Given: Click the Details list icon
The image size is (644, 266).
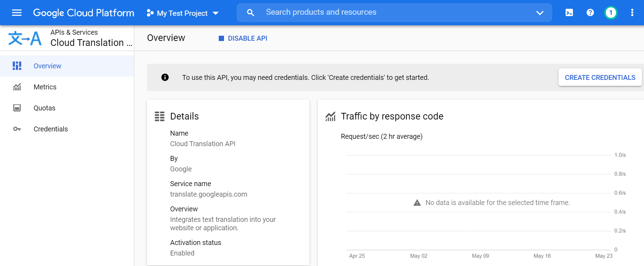Looking at the screenshot, I should pos(160,116).
